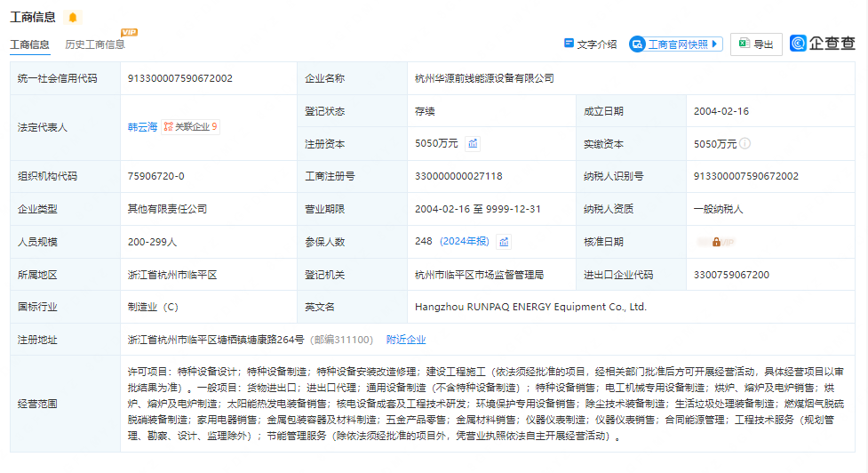Click the unified credit code 91330000759067​2002
This screenshot has width=868, height=473.
pos(180,78)
